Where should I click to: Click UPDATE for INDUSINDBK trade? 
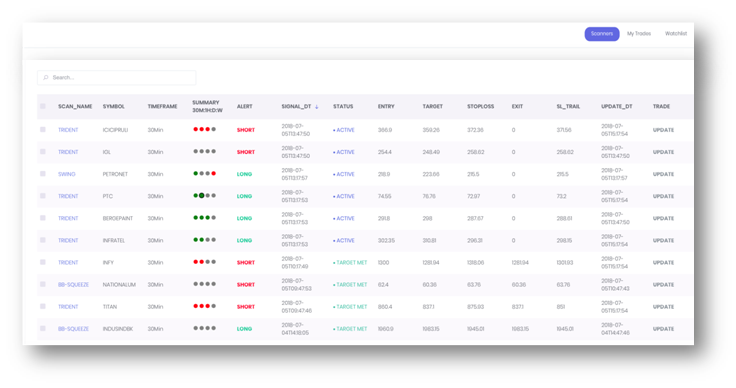(x=663, y=329)
